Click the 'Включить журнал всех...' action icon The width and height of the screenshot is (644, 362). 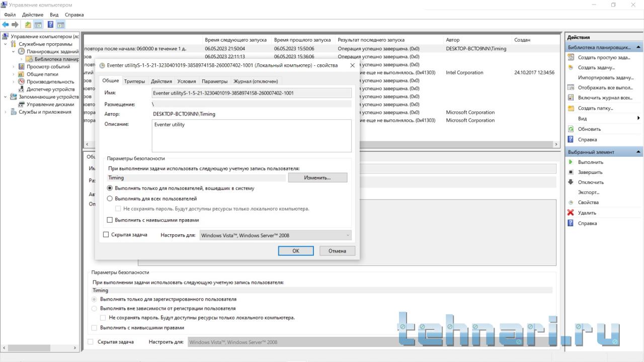pos(571,98)
